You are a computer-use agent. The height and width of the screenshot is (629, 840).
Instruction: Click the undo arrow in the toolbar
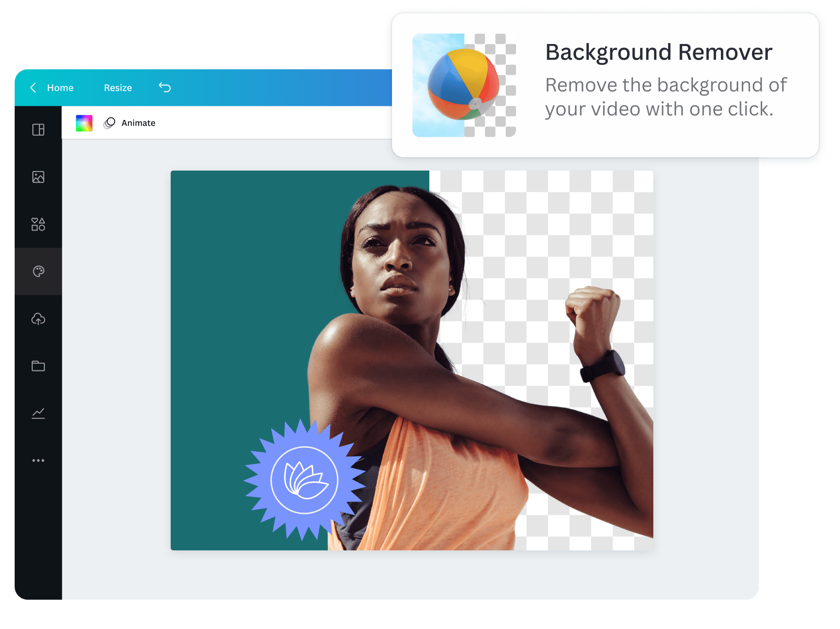(165, 88)
